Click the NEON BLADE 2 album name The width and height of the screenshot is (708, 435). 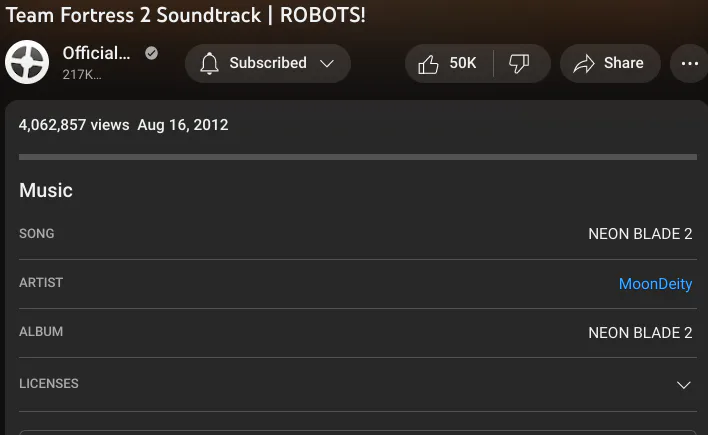tap(640, 332)
